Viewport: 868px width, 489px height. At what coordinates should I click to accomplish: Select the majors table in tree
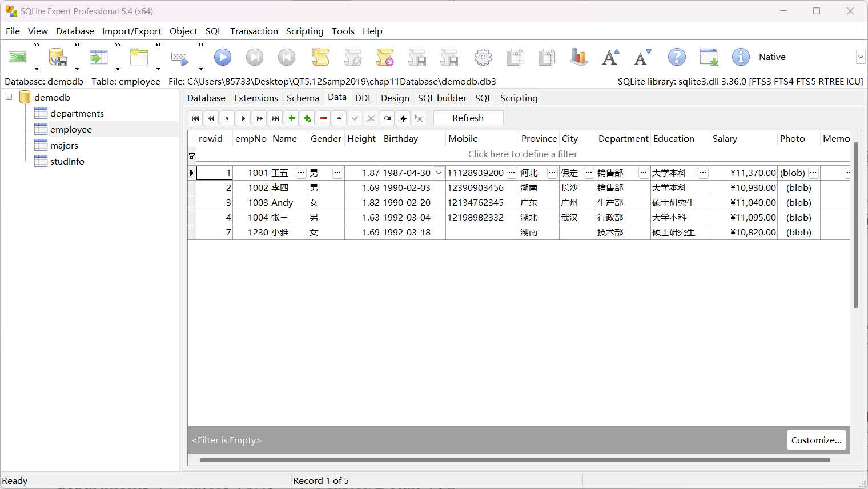point(64,145)
